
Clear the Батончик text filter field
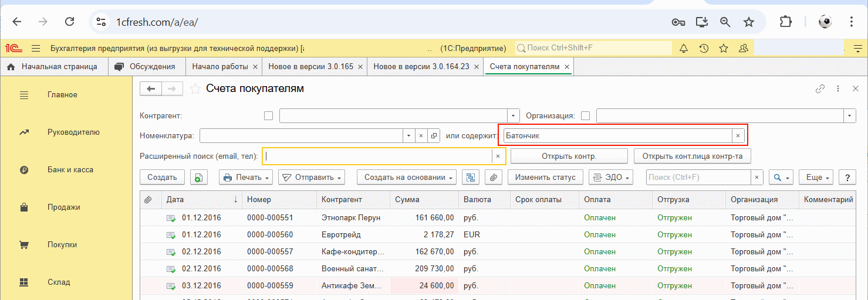(739, 136)
